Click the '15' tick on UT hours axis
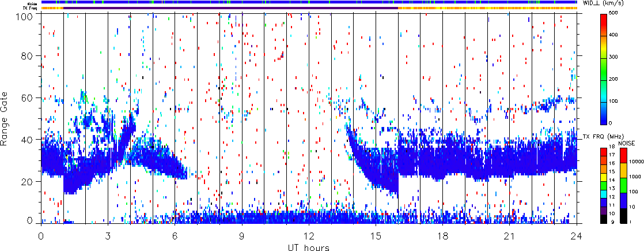This screenshot has height=251, width=644. click(x=376, y=237)
